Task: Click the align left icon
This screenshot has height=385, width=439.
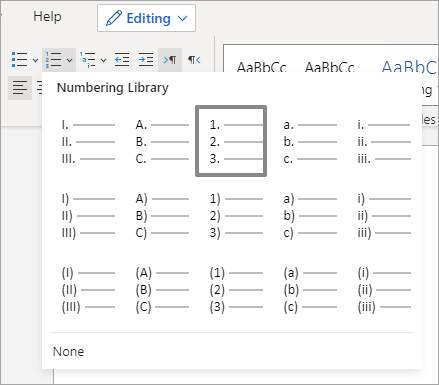Action: click(20, 88)
